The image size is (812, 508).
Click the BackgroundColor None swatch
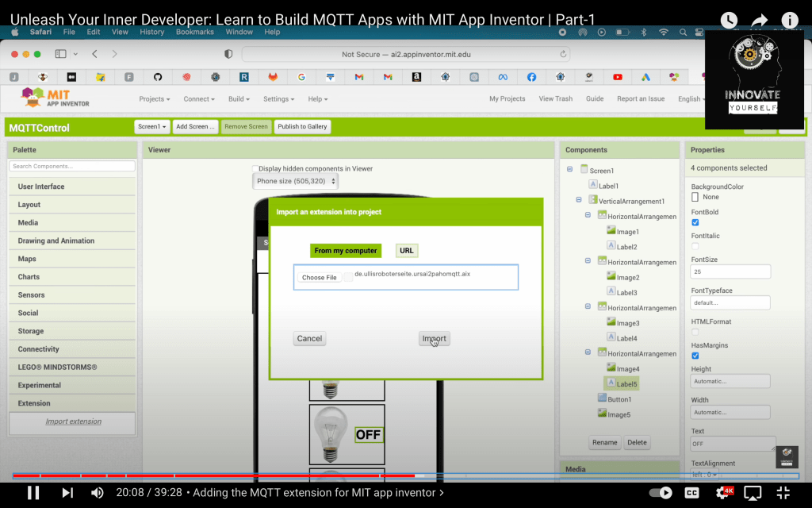[x=695, y=197]
